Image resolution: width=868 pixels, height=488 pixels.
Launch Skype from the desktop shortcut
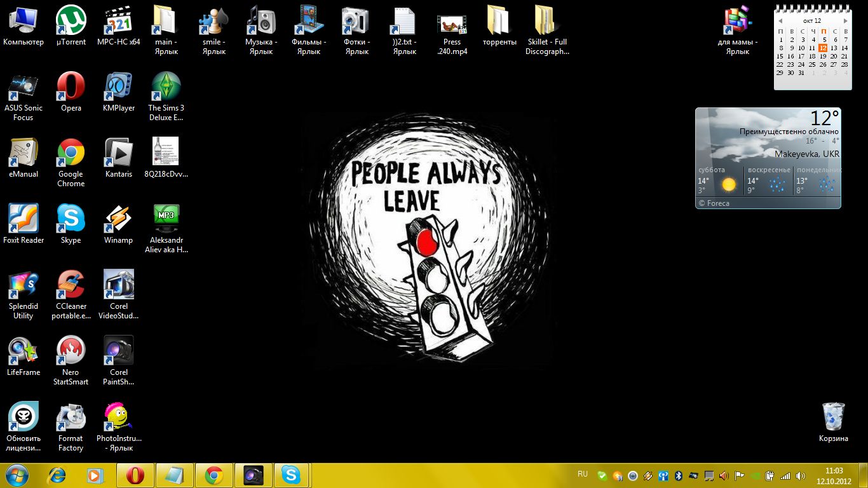pos(71,224)
